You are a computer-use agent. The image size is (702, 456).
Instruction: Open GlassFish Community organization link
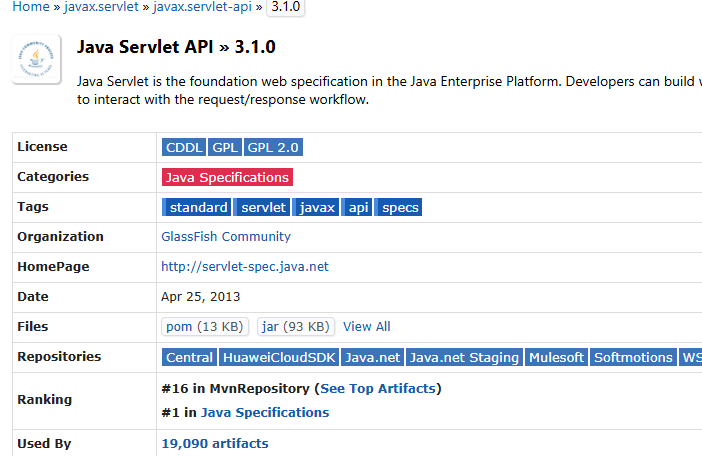coord(226,237)
